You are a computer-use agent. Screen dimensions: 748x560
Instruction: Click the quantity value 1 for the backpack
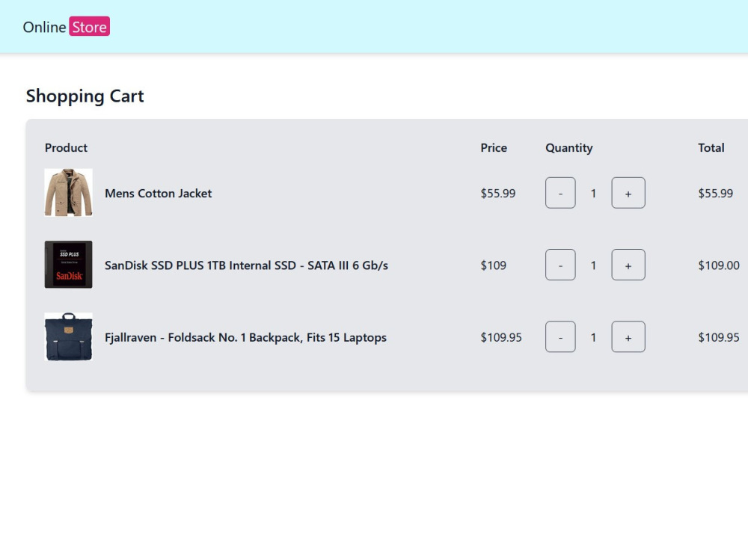click(x=593, y=337)
